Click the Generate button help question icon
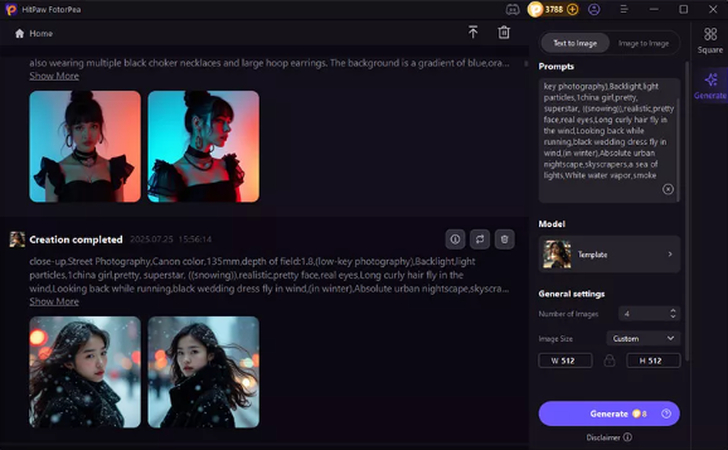Viewport: 728px width, 450px height. (x=666, y=413)
